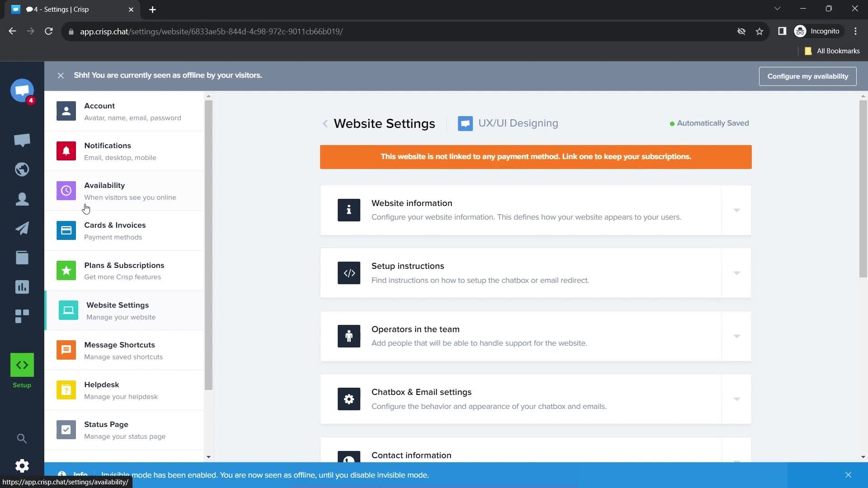Click the payment method link in banner

point(535,157)
